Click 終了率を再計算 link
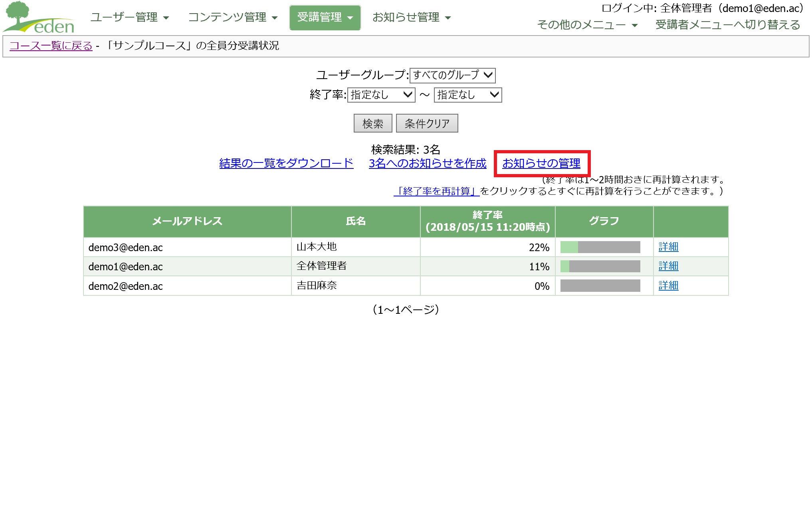 pos(436,191)
